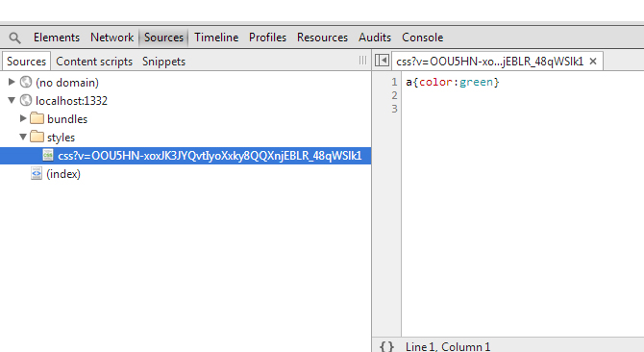The width and height of the screenshot is (644, 352).
Task: Pretty print with the curly braces button
Action: pyautogui.click(x=387, y=346)
